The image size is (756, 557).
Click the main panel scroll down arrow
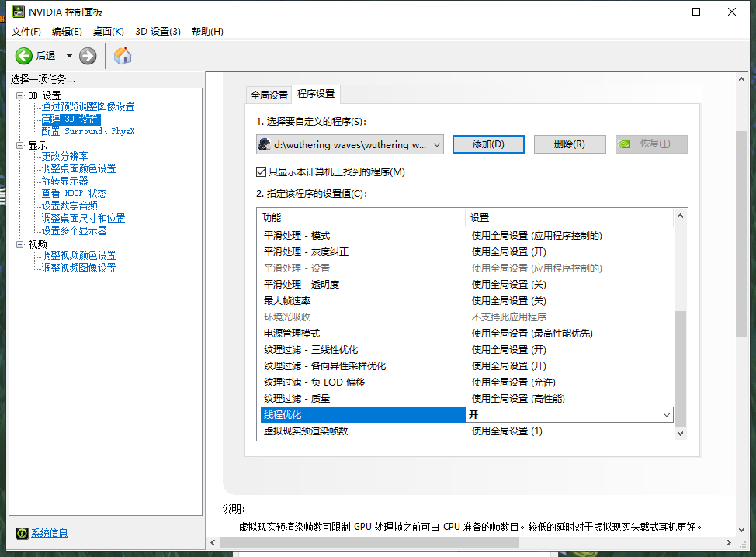741,530
